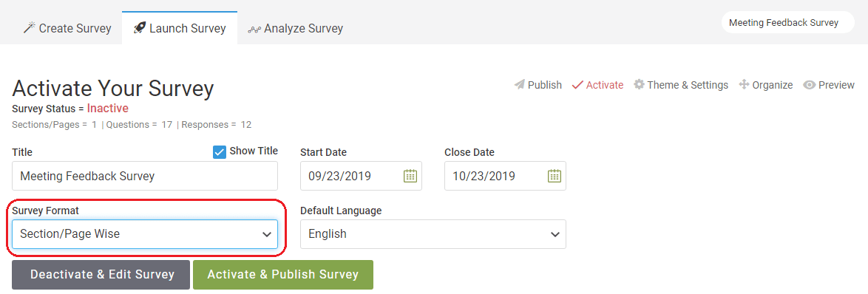Switch to the Analyze Survey tab
Viewport: 868px width, 294px height.
point(296,27)
